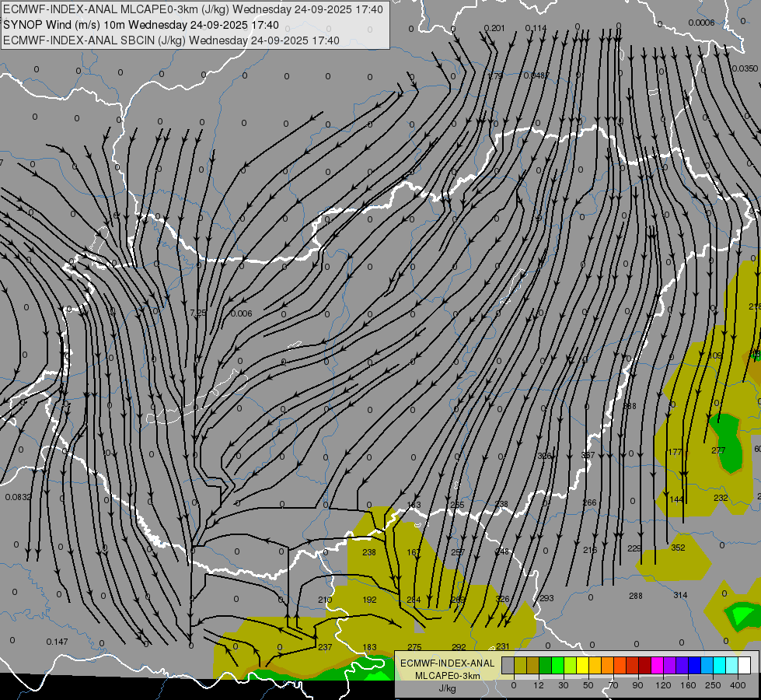
Task: Click the legend tick label 90
Action: click(637, 685)
